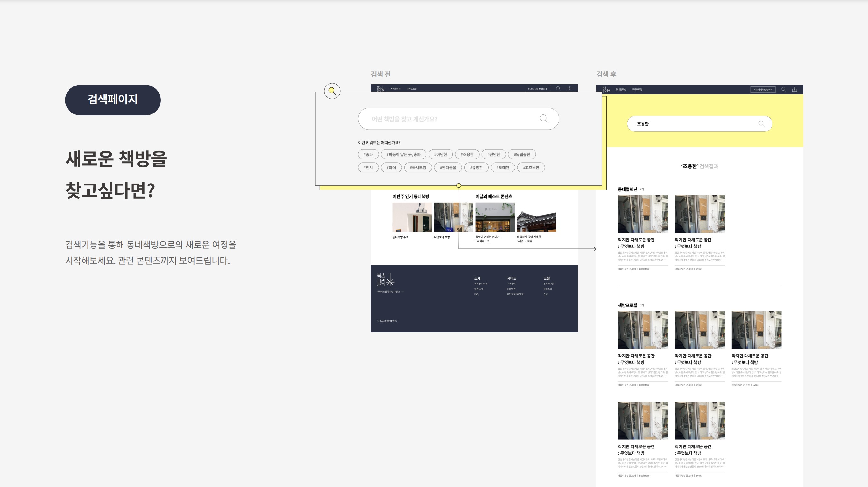
Task: Click search icon in left page header
Action: 558,89
